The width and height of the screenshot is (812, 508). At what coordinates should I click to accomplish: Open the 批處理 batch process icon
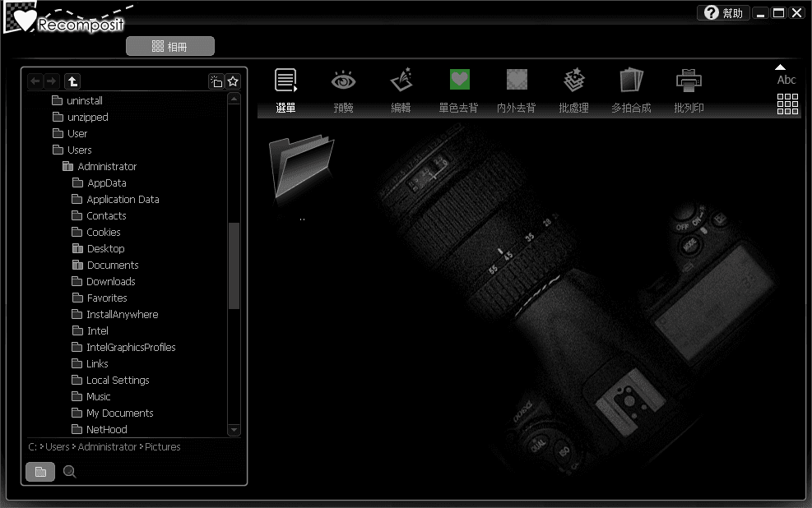coord(573,81)
